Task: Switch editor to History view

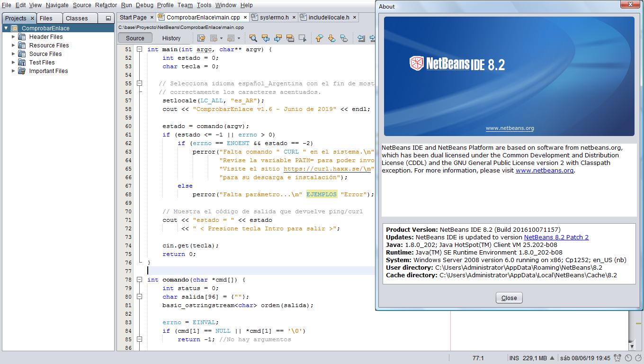Action: 171,38
